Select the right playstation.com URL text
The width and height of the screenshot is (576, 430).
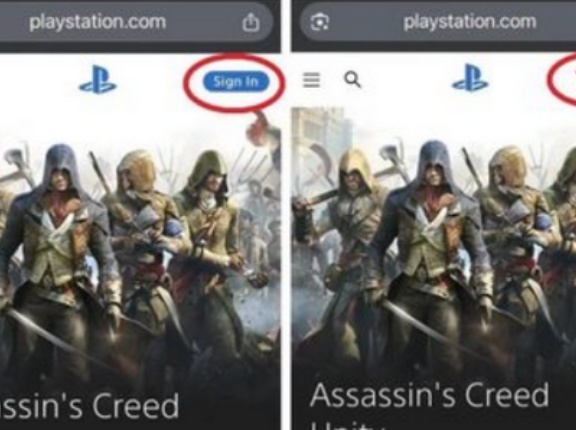pyautogui.click(x=469, y=22)
